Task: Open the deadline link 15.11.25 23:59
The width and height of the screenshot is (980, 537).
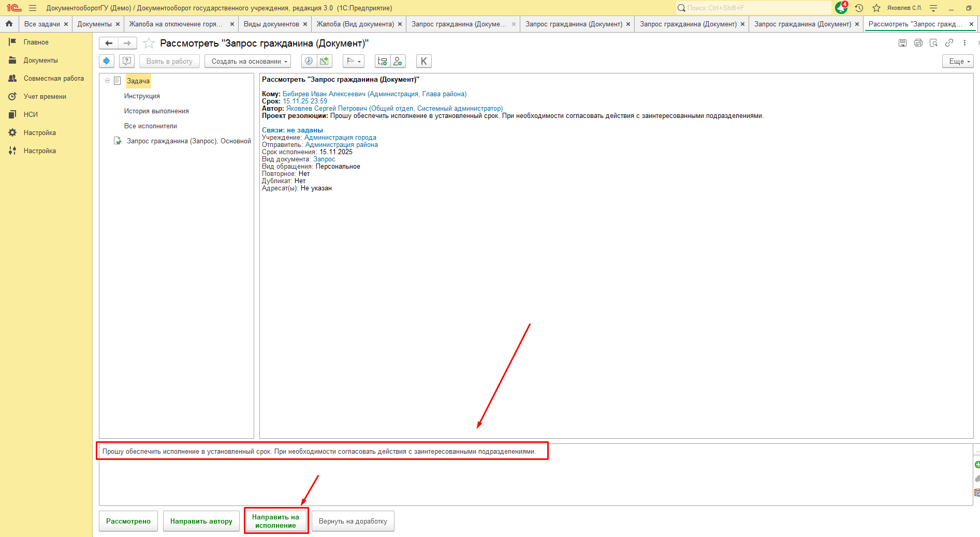Action: 305,101
